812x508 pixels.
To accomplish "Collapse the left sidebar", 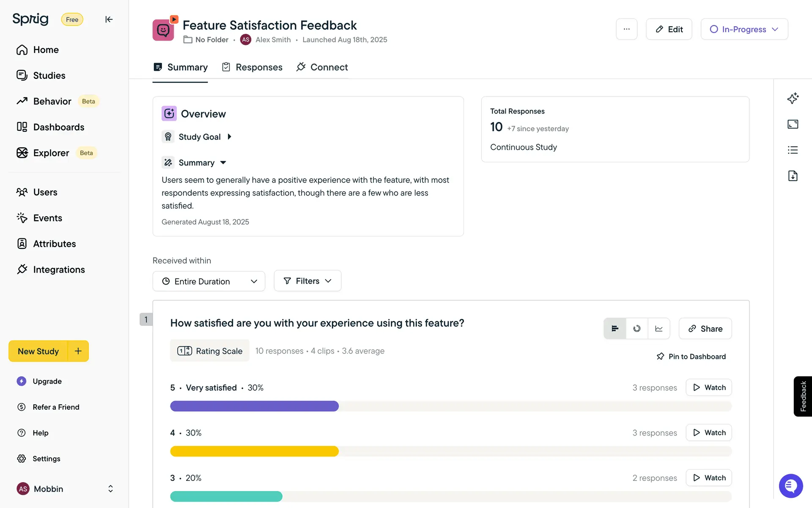I will tap(109, 19).
